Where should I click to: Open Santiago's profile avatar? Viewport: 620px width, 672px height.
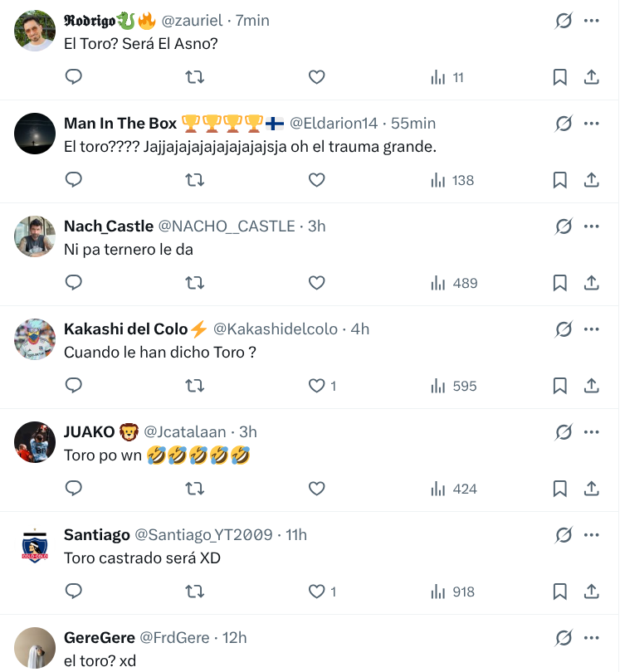coord(34,545)
